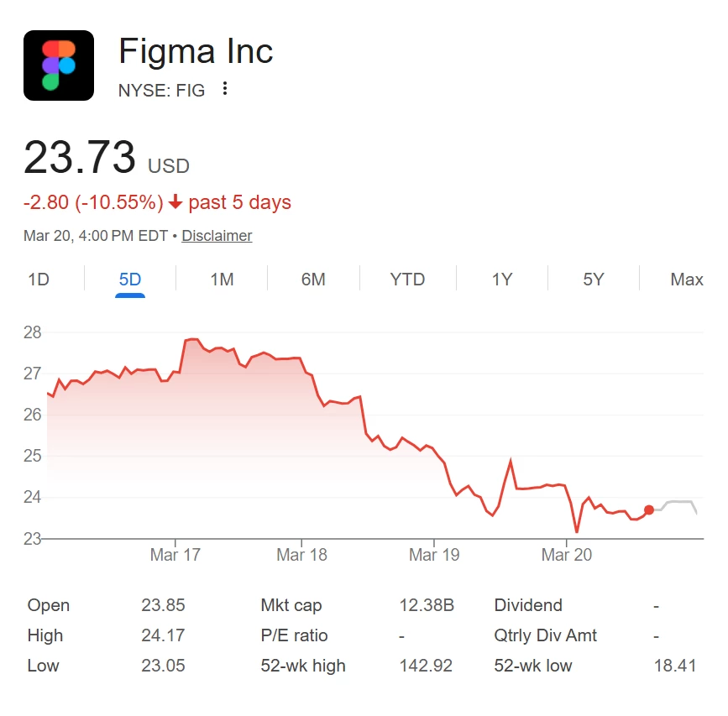Click the red down arrow indicator
728x716 pixels.
pyautogui.click(x=175, y=201)
